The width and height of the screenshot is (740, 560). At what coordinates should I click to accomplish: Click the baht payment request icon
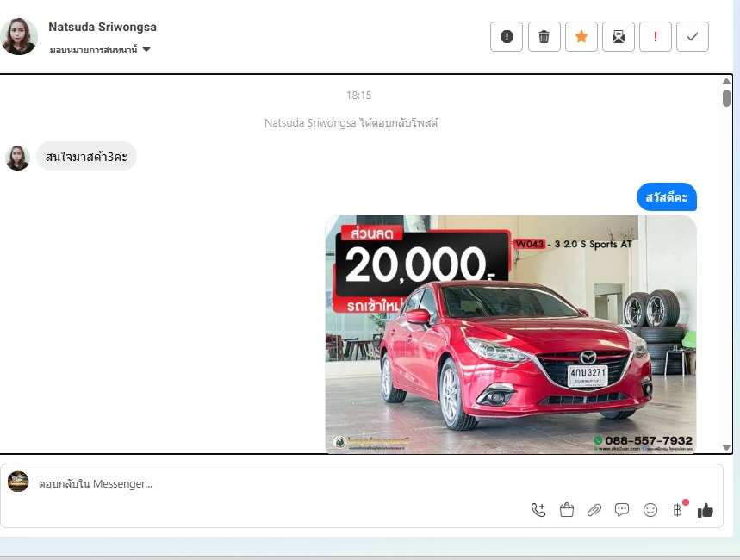pos(678,510)
